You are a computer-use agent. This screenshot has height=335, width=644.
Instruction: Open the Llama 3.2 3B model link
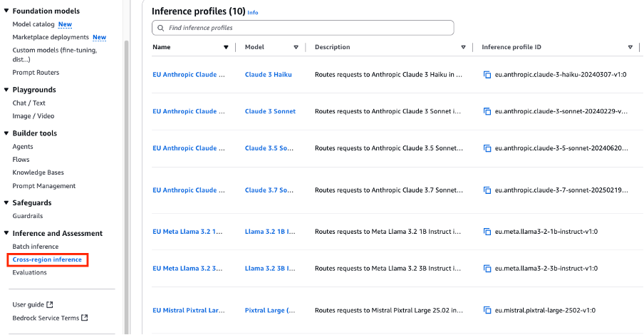[270, 269]
